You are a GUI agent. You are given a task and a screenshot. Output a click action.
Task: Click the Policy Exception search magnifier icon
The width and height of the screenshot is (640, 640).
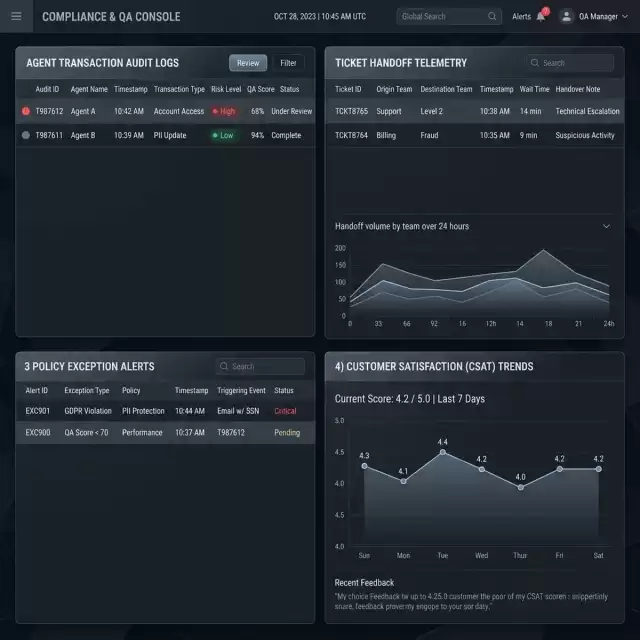click(224, 366)
